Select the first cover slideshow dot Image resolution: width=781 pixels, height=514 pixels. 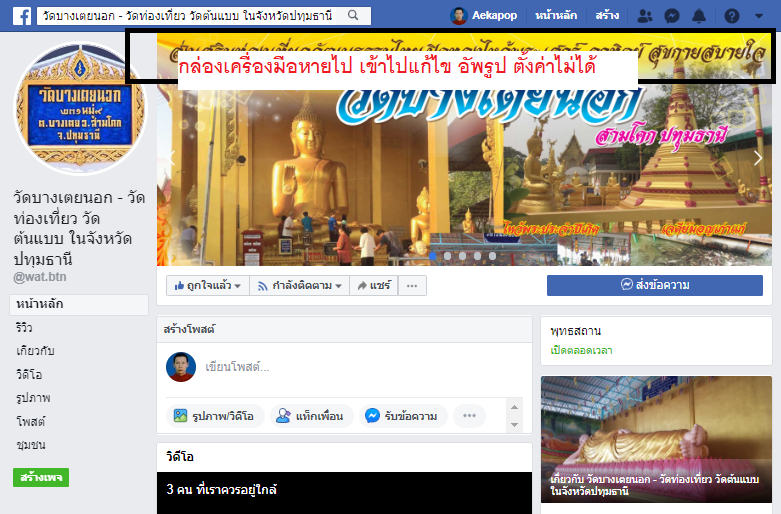click(x=433, y=256)
